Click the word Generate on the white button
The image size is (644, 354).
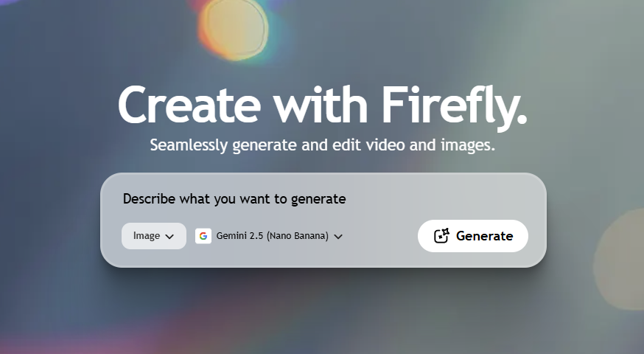point(484,236)
